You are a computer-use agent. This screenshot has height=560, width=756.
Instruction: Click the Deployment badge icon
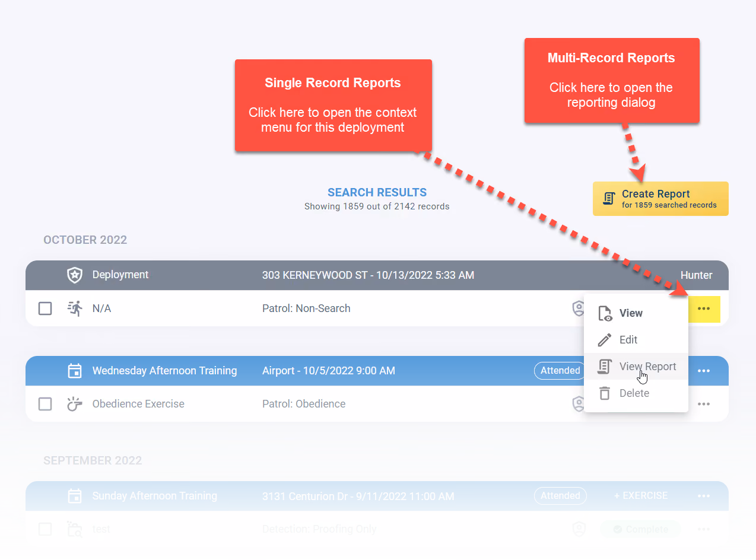tap(75, 275)
